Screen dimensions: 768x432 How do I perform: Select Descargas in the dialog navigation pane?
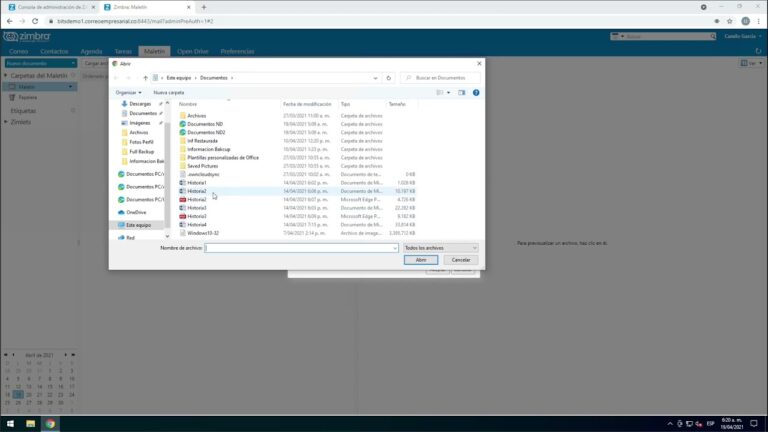tap(140, 104)
